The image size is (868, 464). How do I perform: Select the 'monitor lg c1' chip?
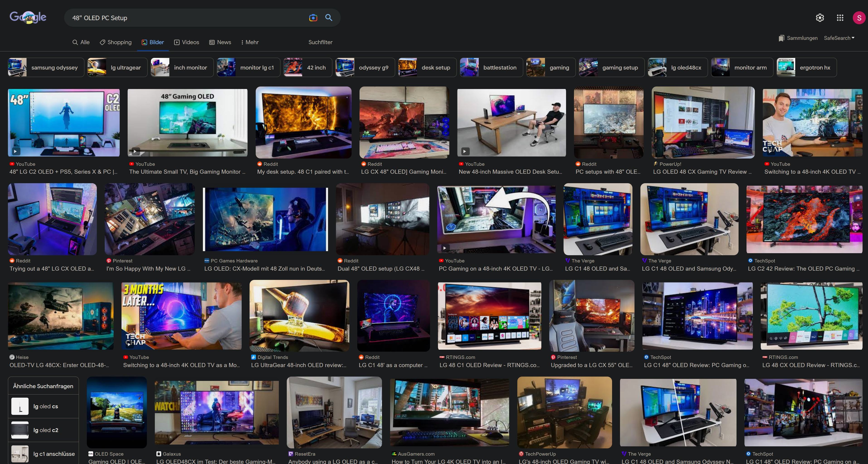[x=248, y=67]
